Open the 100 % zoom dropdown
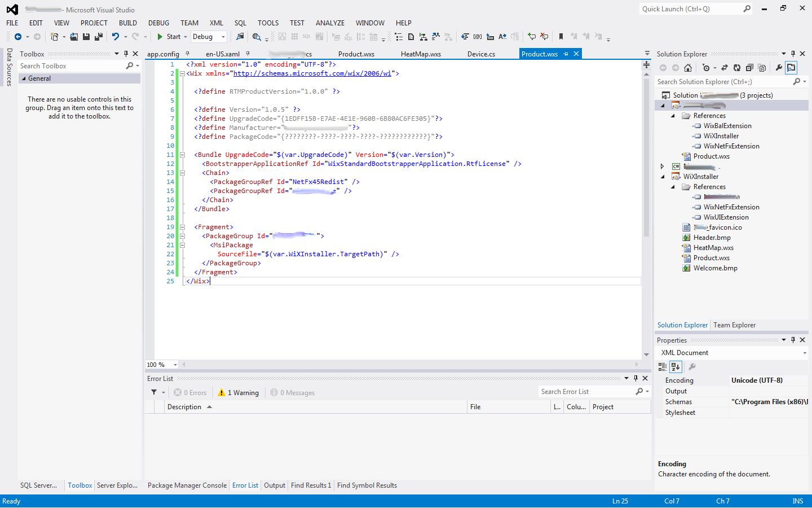812x508 pixels. tap(175, 365)
